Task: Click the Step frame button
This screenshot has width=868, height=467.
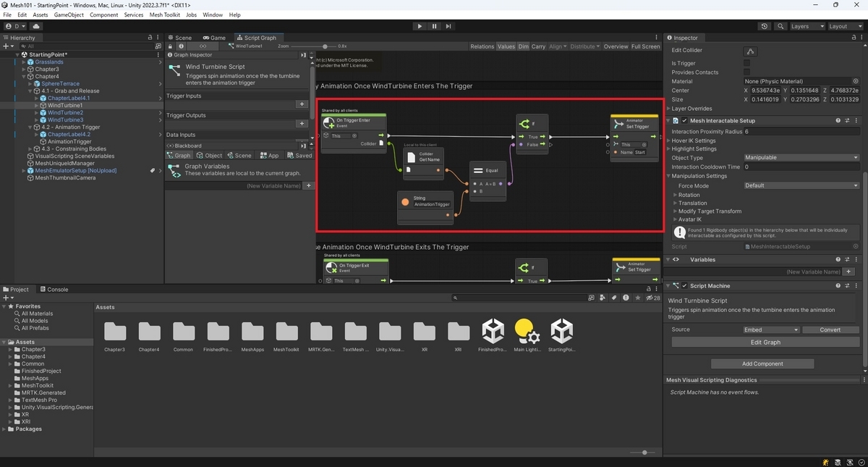Action: pyautogui.click(x=449, y=26)
